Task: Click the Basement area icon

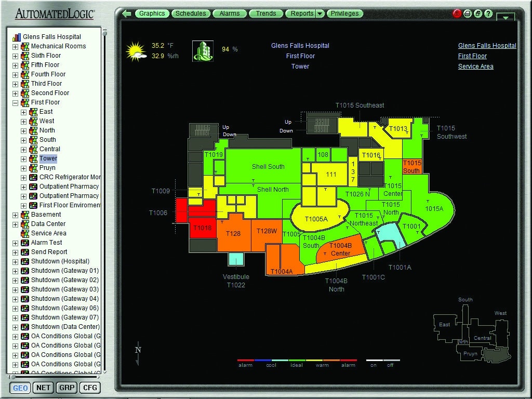Action: click(x=25, y=215)
